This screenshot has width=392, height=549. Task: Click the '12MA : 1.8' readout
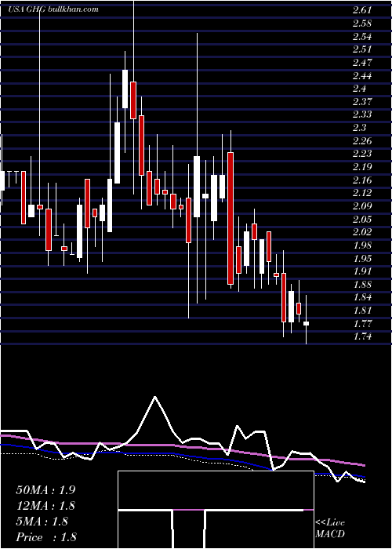point(45,506)
